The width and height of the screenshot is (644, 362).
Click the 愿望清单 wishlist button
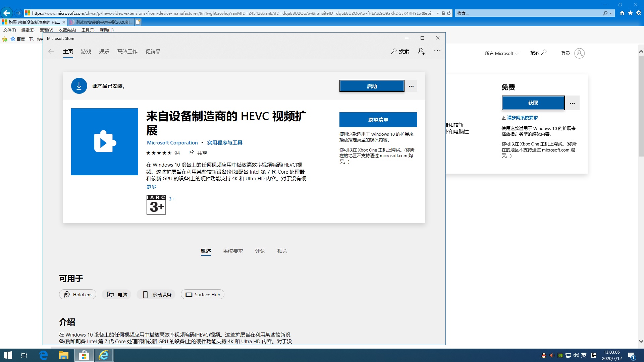pyautogui.click(x=378, y=120)
